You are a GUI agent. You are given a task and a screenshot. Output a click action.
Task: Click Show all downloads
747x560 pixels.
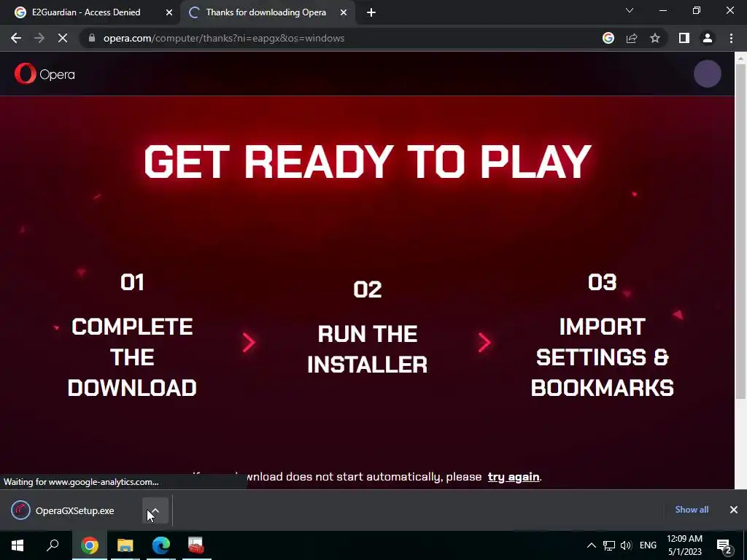click(692, 510)
